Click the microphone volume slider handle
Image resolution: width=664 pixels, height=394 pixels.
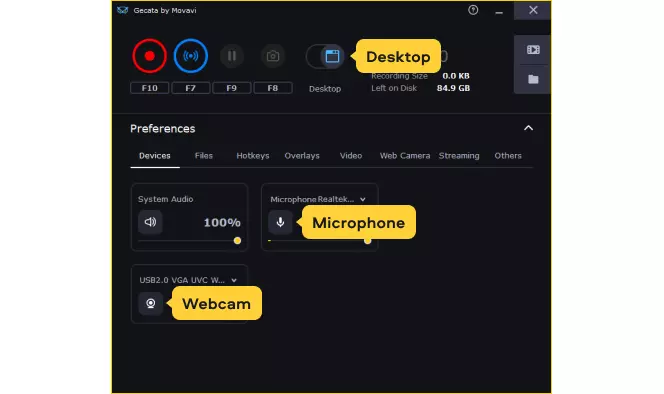click(x=368, y=241)
